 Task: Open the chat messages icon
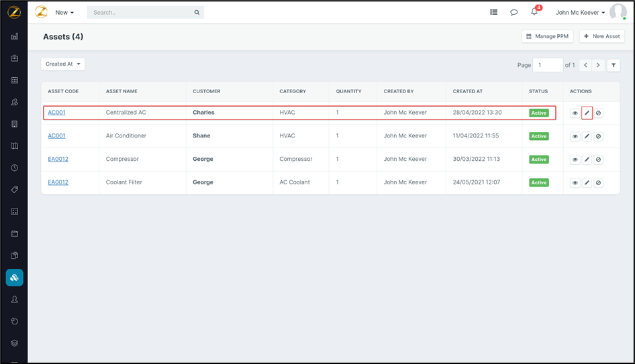click(514, 12)
